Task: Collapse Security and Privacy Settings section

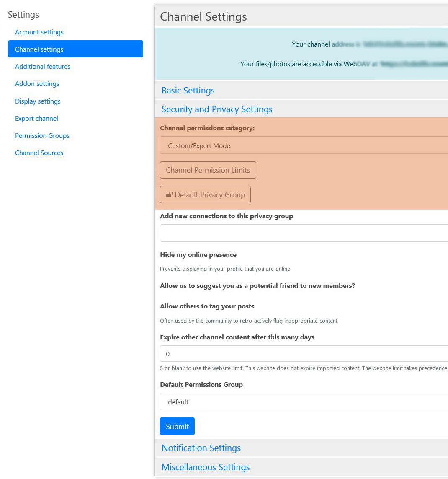Action: point(217,109)
